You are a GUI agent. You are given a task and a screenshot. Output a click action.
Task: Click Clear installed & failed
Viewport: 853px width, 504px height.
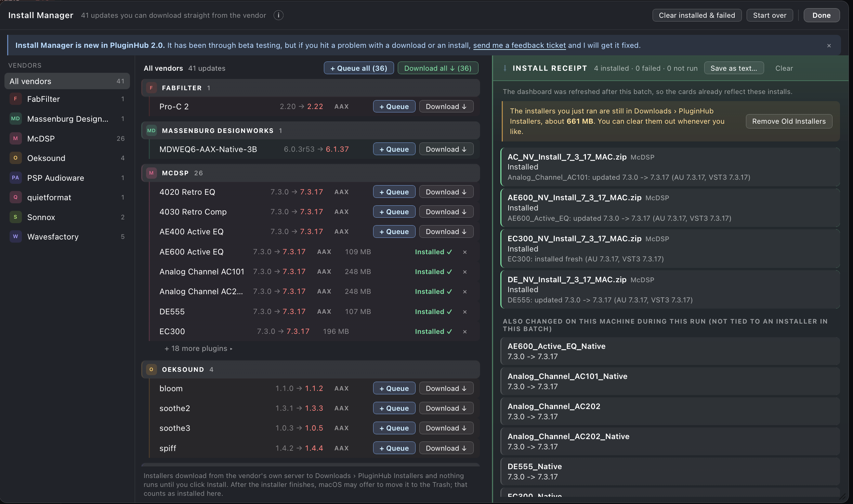pos(697,15)
